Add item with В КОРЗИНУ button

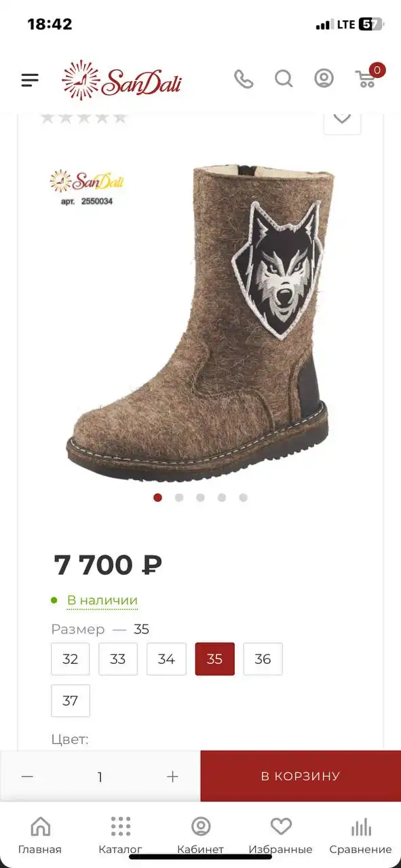click(x=301, y=776)
